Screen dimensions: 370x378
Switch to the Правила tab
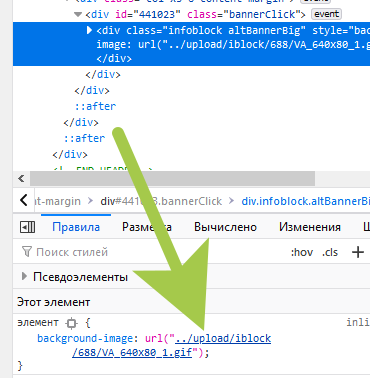coord(76,227)
